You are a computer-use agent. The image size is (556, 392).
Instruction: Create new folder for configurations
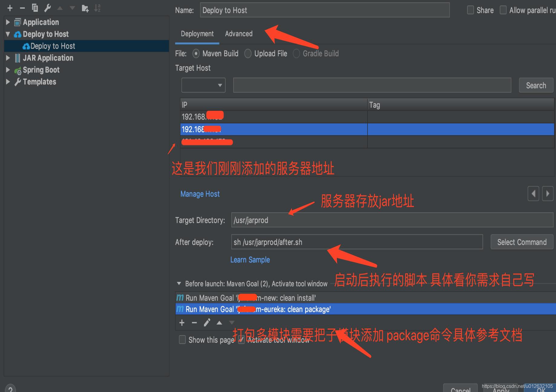(x=85, y=8)
